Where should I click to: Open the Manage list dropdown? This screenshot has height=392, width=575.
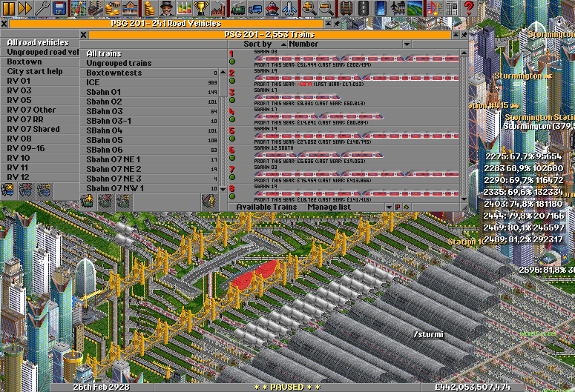pos(350,207)
